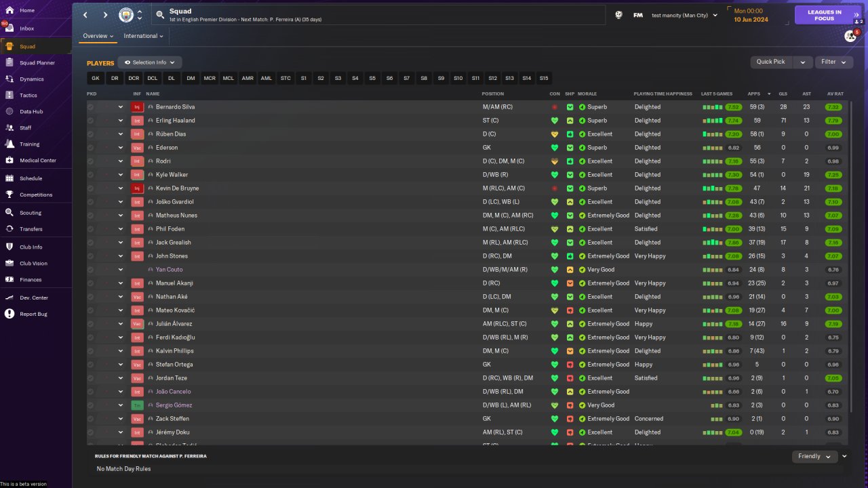Expand the row chevron for Jérémy Doku

tap(121, 432)
